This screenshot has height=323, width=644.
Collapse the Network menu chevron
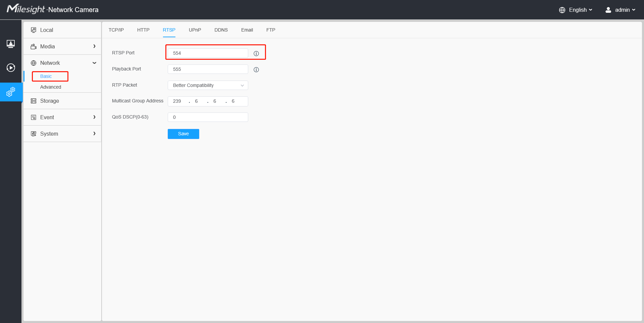pos(94,63)
